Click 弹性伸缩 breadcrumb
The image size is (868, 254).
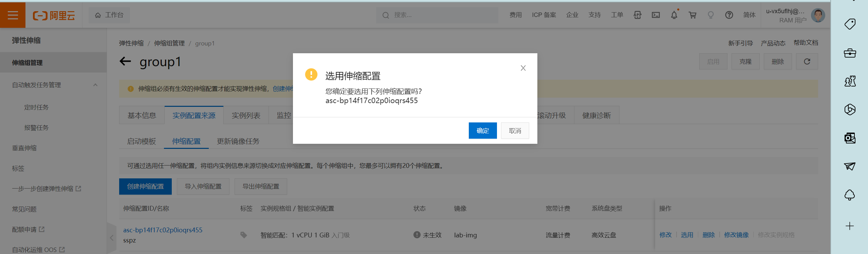click(x=131, y=43)
